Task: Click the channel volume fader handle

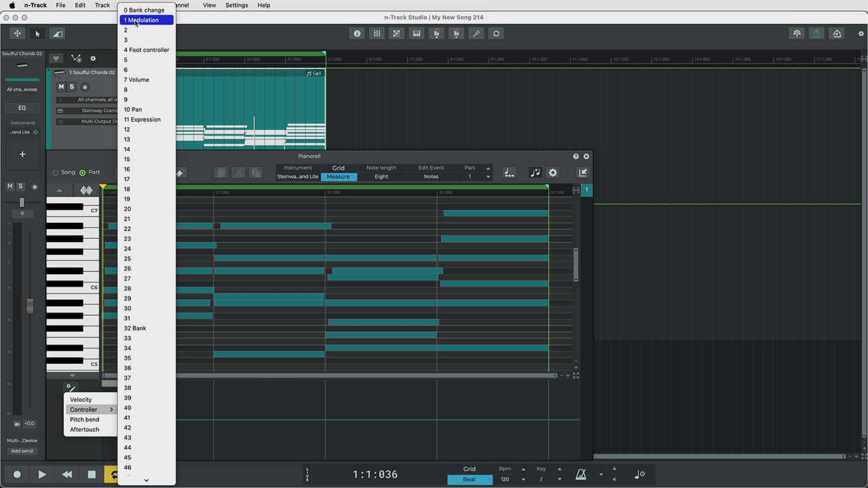Action: 30,305
